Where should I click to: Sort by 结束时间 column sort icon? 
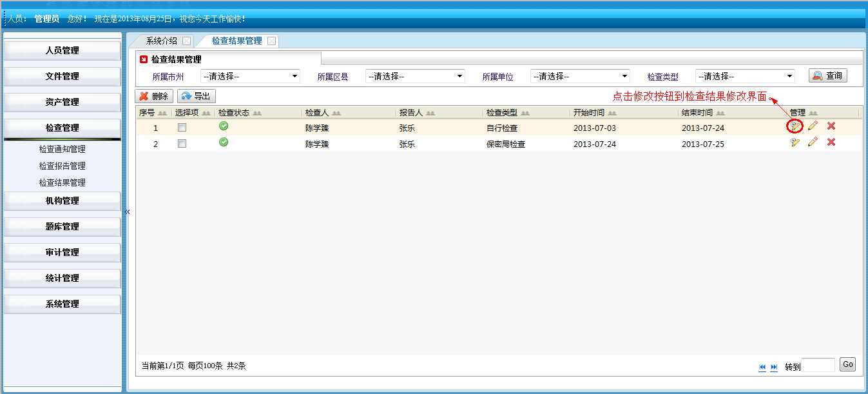click(721, 113)
